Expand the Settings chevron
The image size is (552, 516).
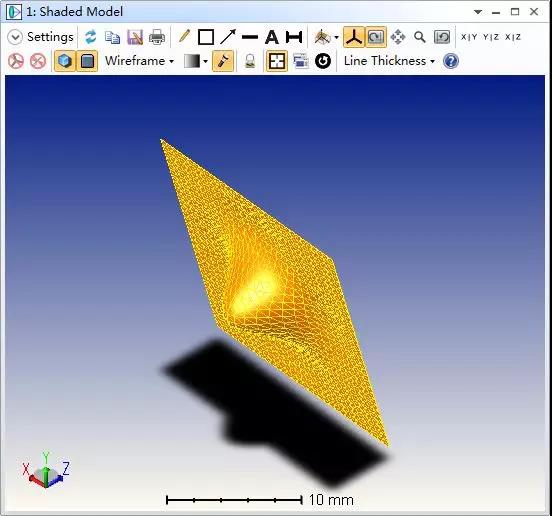coord(15,37)
